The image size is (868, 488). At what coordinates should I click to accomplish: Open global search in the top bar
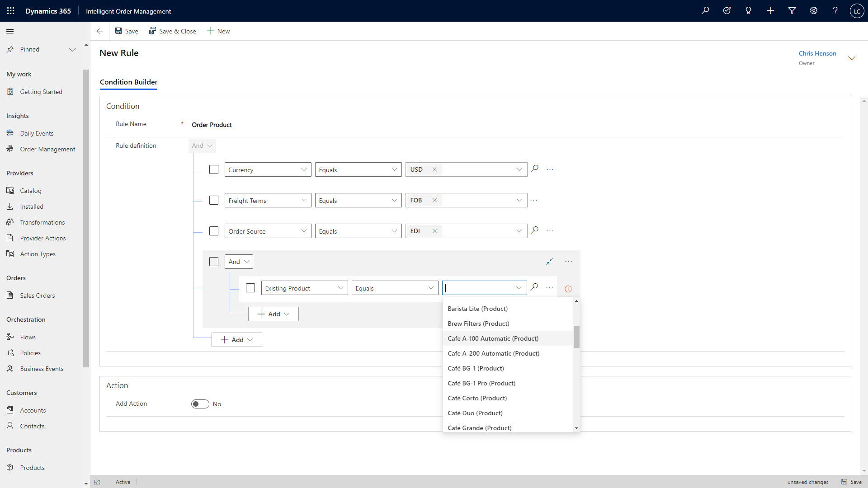(x=705, y=10)
